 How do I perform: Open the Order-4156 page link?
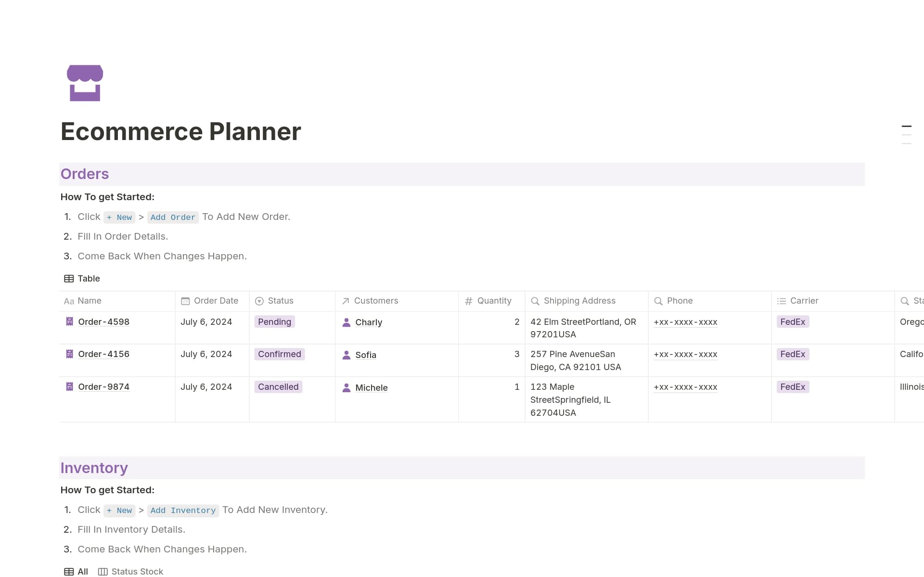[x=103, y=354]
